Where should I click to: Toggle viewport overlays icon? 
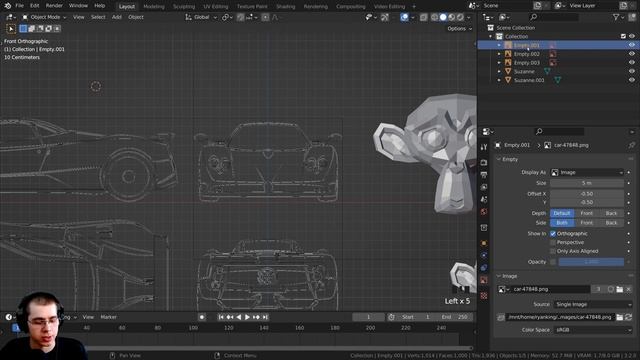tap(404, 17)
